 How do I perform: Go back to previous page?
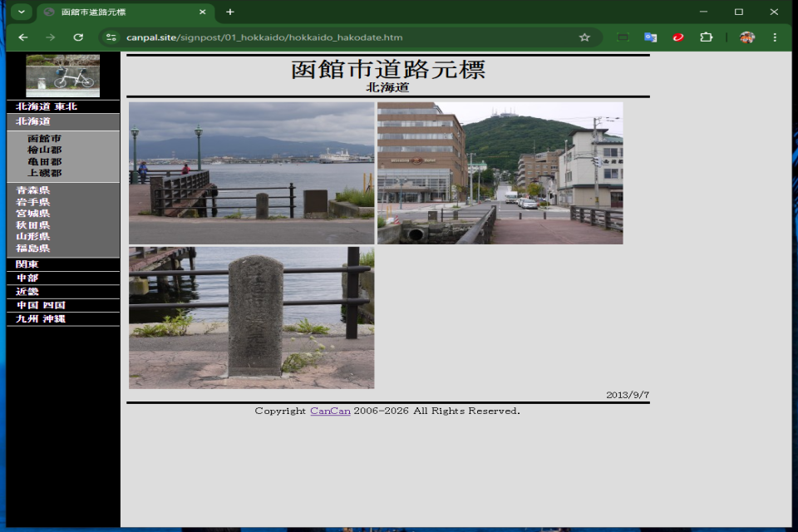pos(23,37)
